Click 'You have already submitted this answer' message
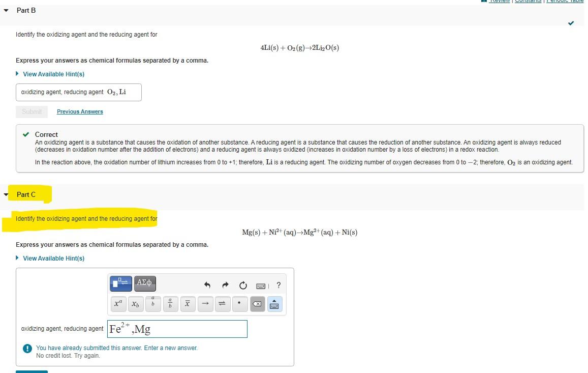This screenshot has height=373, width=588. pyautogui.click(x=116, y=348)
